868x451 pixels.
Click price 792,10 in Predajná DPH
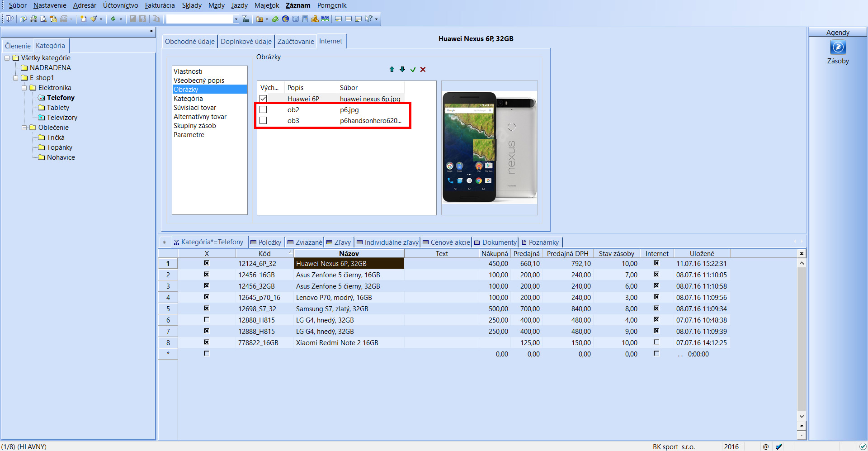pyautogui.click(x=580, y=263)
